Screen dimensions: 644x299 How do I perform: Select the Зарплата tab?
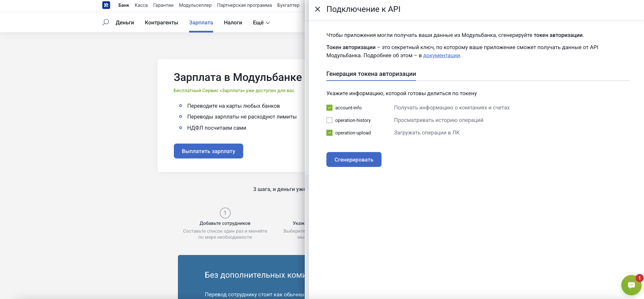(201, 23)
